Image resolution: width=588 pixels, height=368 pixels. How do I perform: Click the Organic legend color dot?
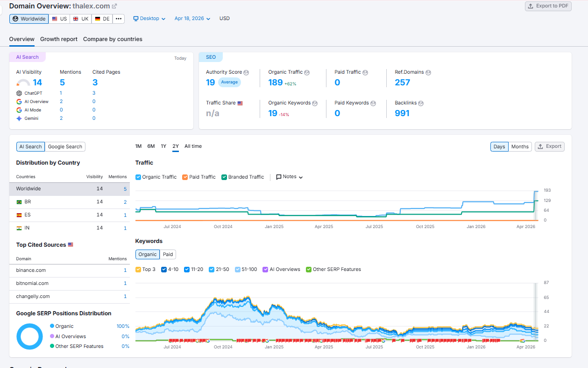52,326
